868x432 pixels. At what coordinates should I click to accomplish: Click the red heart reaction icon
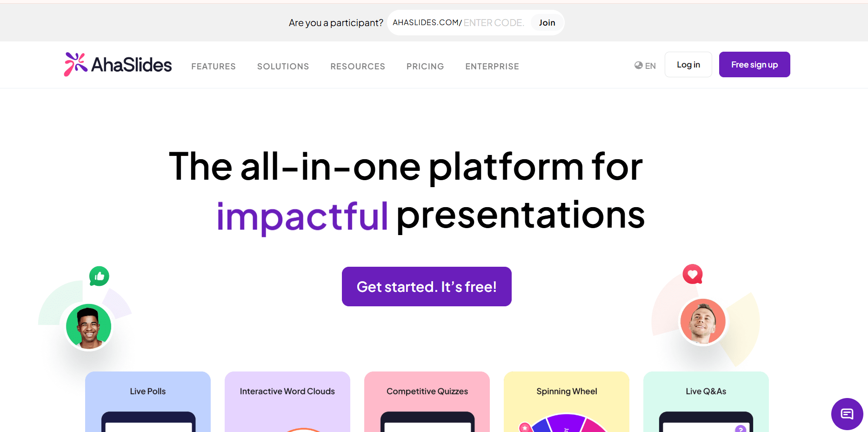692,274
